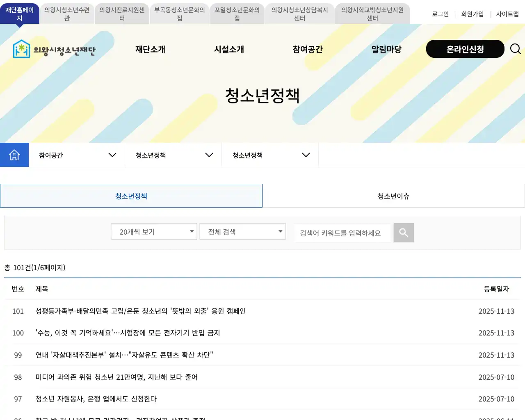Open the search magnifier in the top navigation
This screenshot has height=420, width=525.
click(515, 49)
